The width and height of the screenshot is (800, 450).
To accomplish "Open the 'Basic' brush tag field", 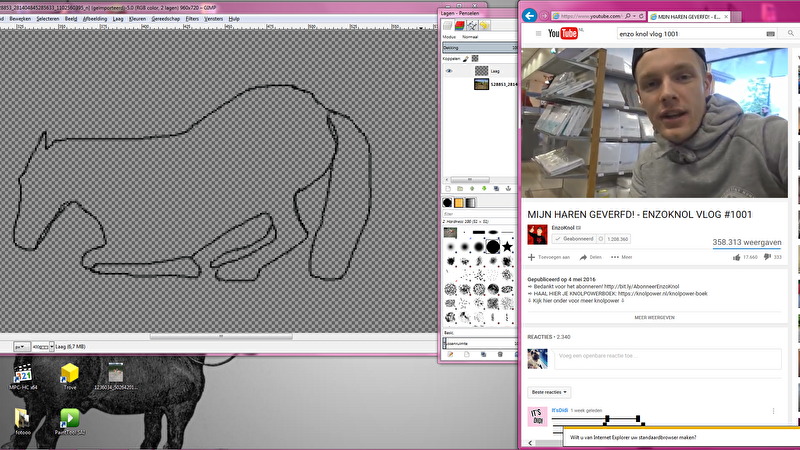I will tap(480, 333).
